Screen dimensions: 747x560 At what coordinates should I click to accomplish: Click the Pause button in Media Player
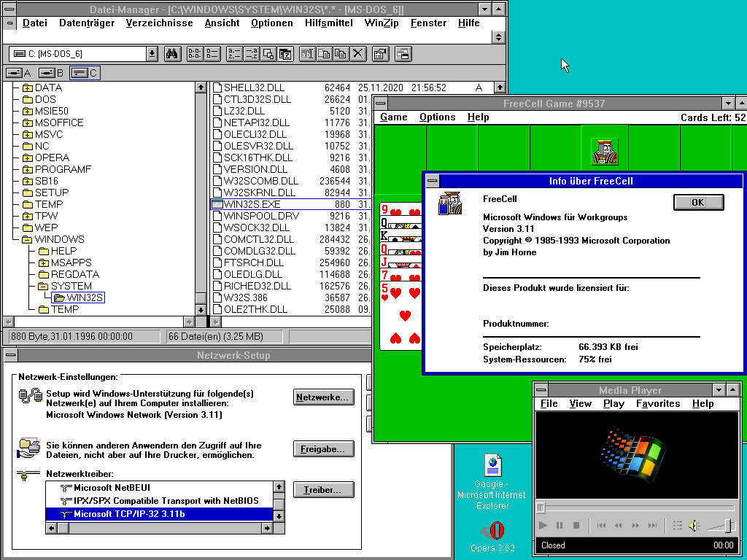(560, 525)
